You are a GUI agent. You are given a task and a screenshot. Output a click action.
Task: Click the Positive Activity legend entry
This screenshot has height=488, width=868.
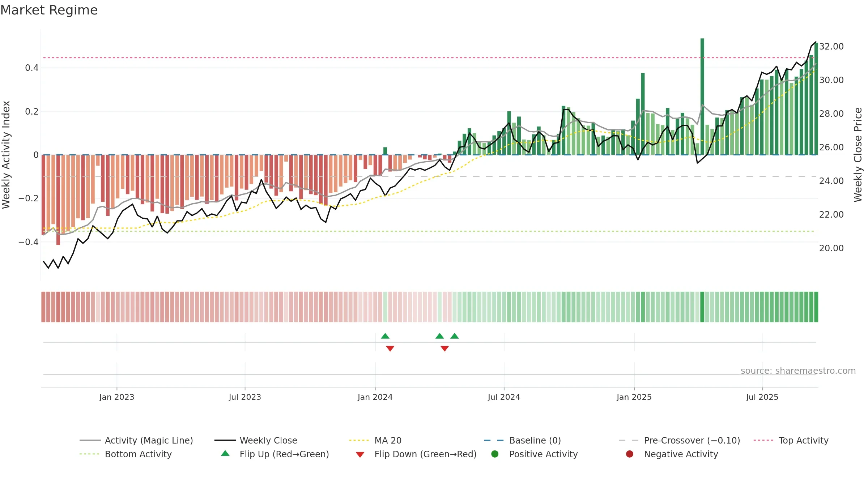tap(534, 454)
